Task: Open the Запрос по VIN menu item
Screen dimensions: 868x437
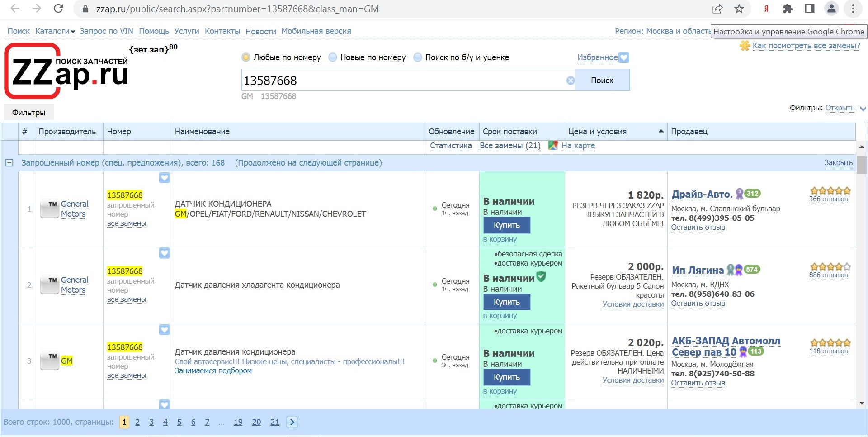Action: [x=106, y=31]
